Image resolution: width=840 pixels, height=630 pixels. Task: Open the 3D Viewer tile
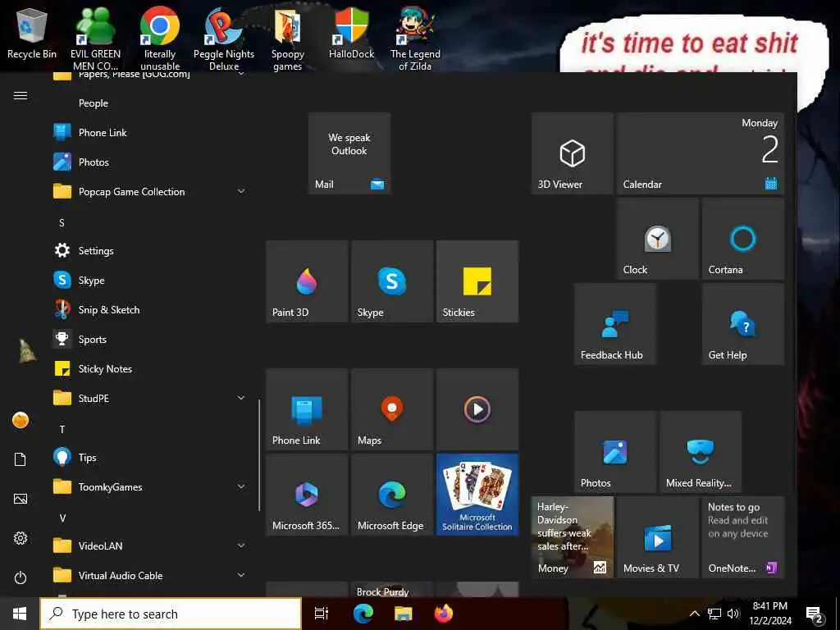tap(572, 153)
